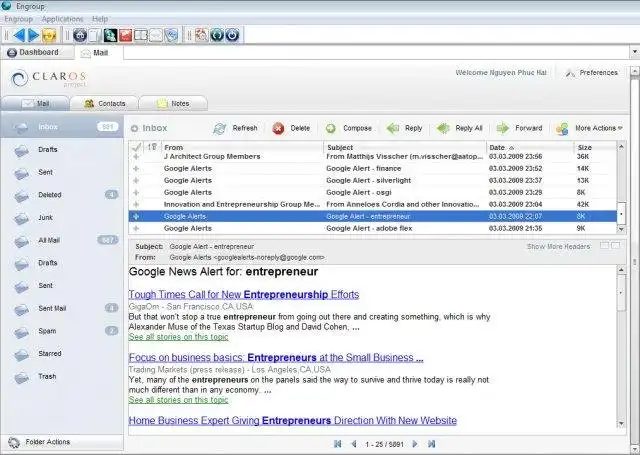Toggle flag on Google Alert - osgi row

pos(136,192)
